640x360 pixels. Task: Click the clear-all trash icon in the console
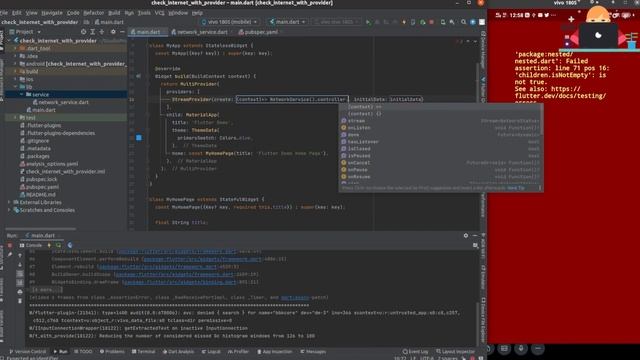(x=20, y=301)
